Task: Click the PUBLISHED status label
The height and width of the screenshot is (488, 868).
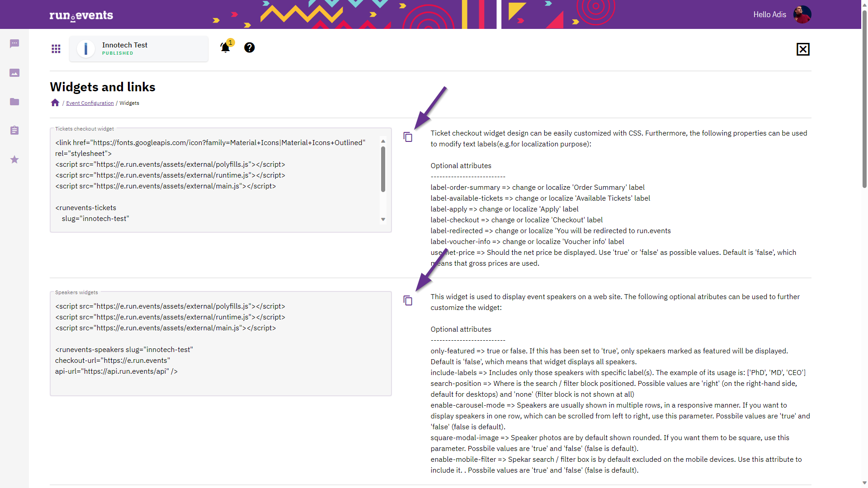Action: tap(118, 53)
